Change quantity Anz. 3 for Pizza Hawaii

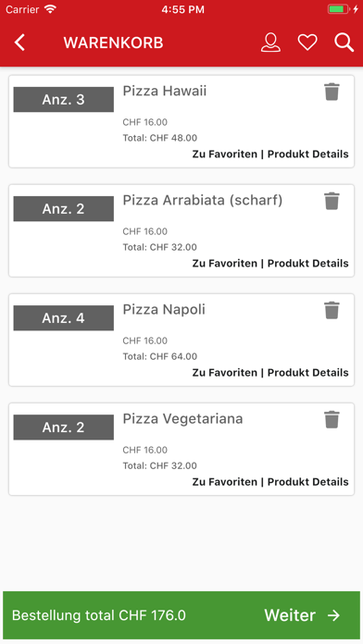click(63, 99)
